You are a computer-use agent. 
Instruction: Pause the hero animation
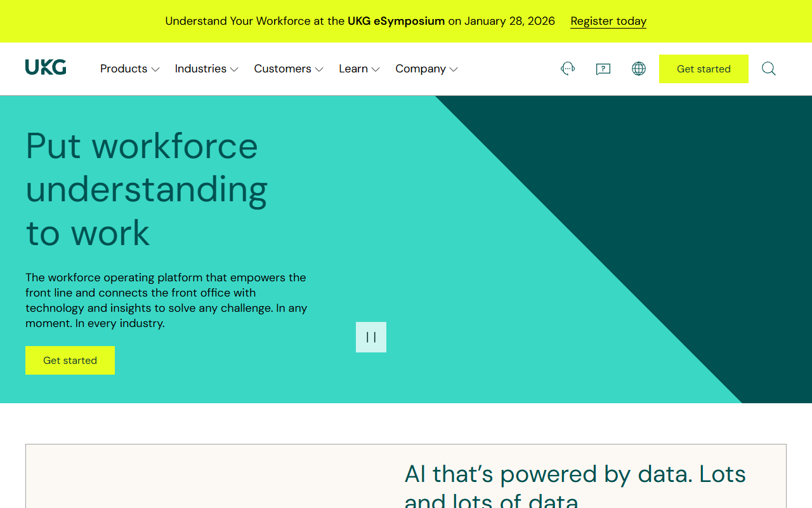pos(371,337)
